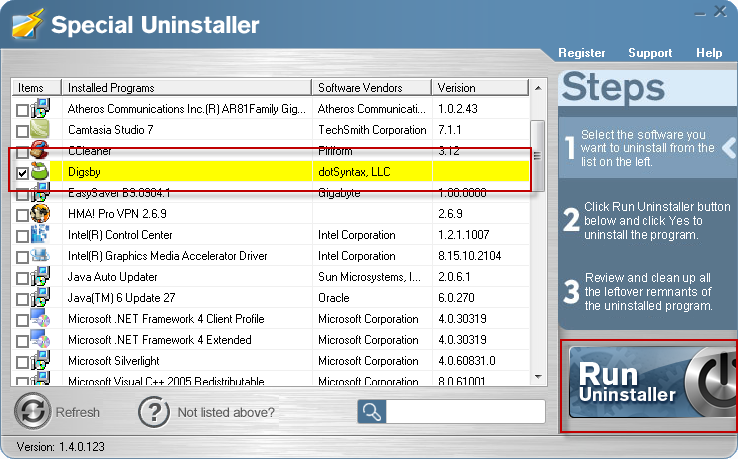This screenshot has width=738, height=459.
Task: Click the TechSmith Corporation vendor cell
Action: [x=372, y=129]
